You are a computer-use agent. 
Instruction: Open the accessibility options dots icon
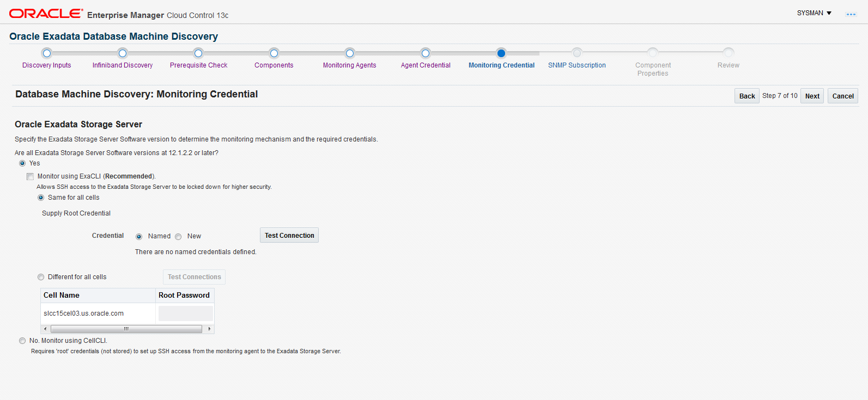point(851,14)
